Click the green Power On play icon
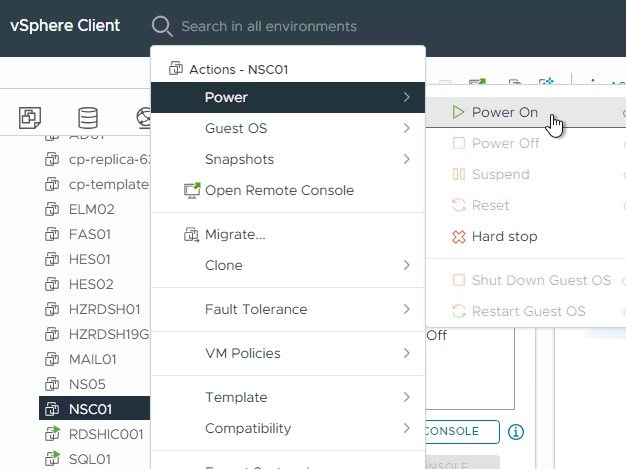The height and width of the screenshot is (469, 626). (458, 112)
